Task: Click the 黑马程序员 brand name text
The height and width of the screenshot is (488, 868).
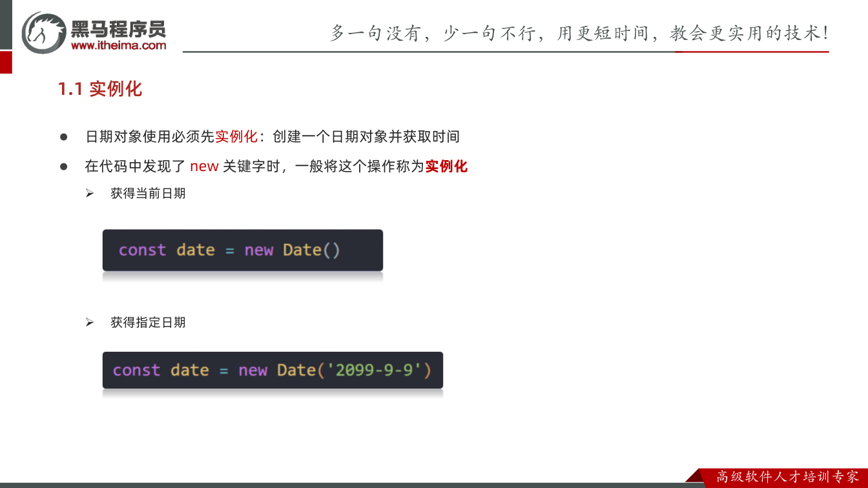Action: pyautogui.click(x=118, y=28)
